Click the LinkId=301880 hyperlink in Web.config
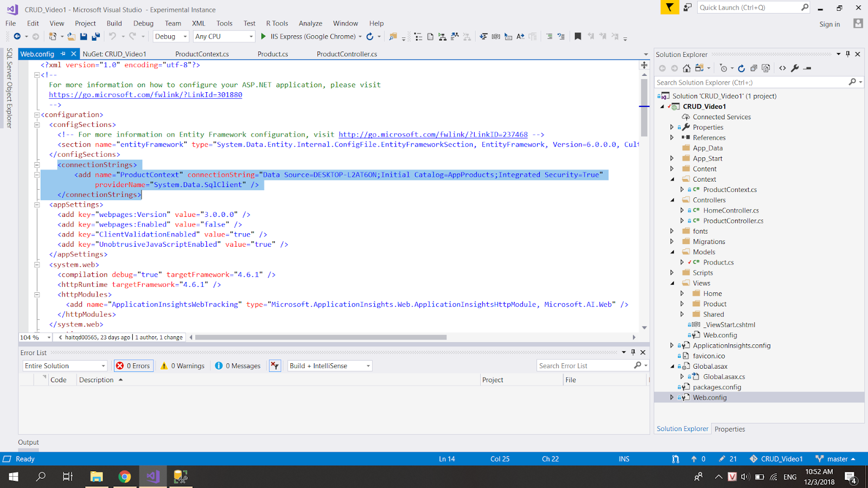 click(145, 94)
